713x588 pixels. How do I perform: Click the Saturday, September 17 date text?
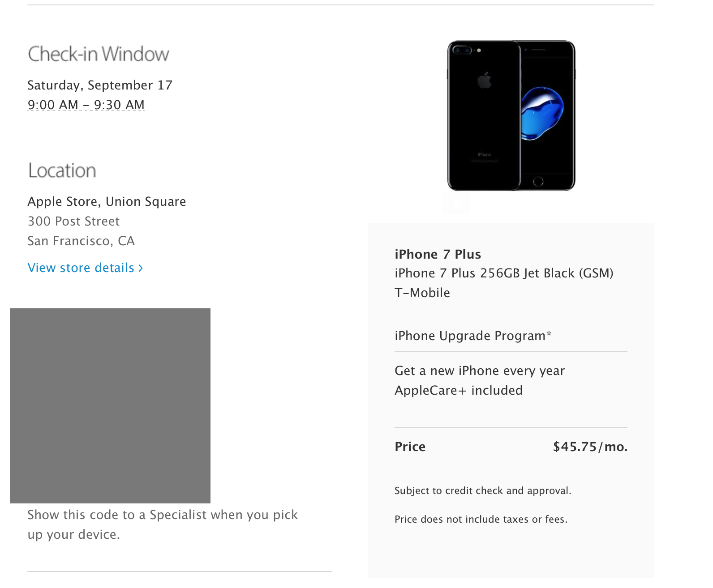(100, 85)
